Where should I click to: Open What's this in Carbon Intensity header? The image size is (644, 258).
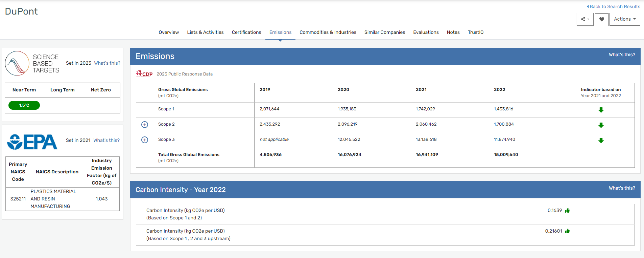coord(622,188)
